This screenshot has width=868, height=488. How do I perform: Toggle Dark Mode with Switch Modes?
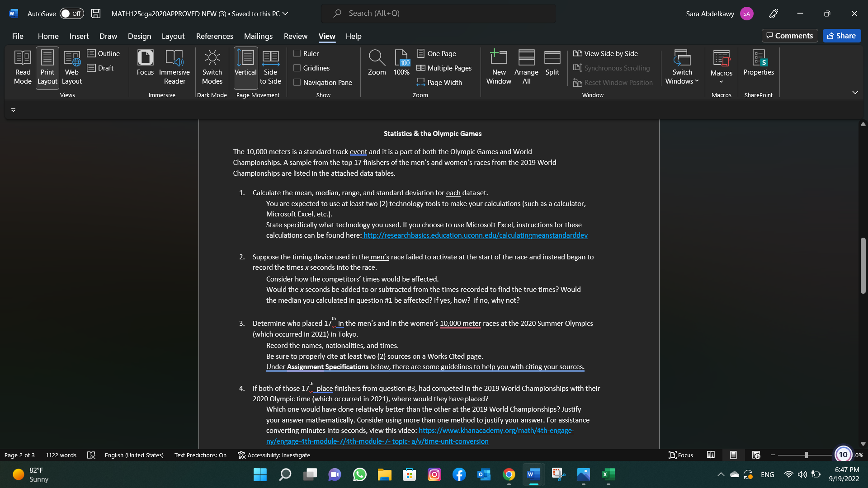212,67
